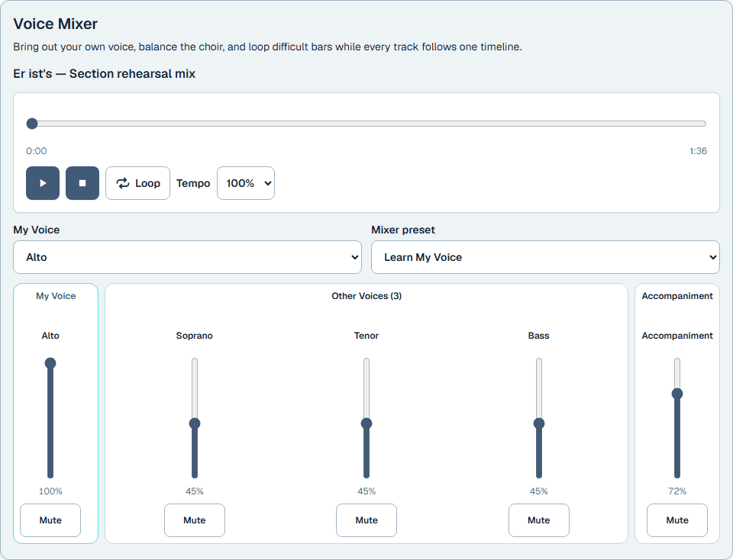733x560 pixels.
Task: Click the playback timeline seek handle
Action: pyautogui.click(x=32, y=124)
